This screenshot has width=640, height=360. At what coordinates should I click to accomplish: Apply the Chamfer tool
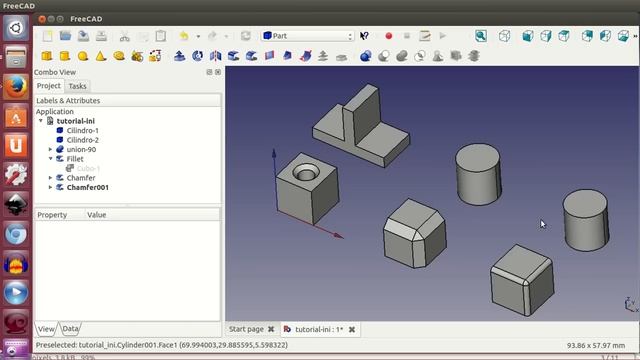tap(251, 56)
